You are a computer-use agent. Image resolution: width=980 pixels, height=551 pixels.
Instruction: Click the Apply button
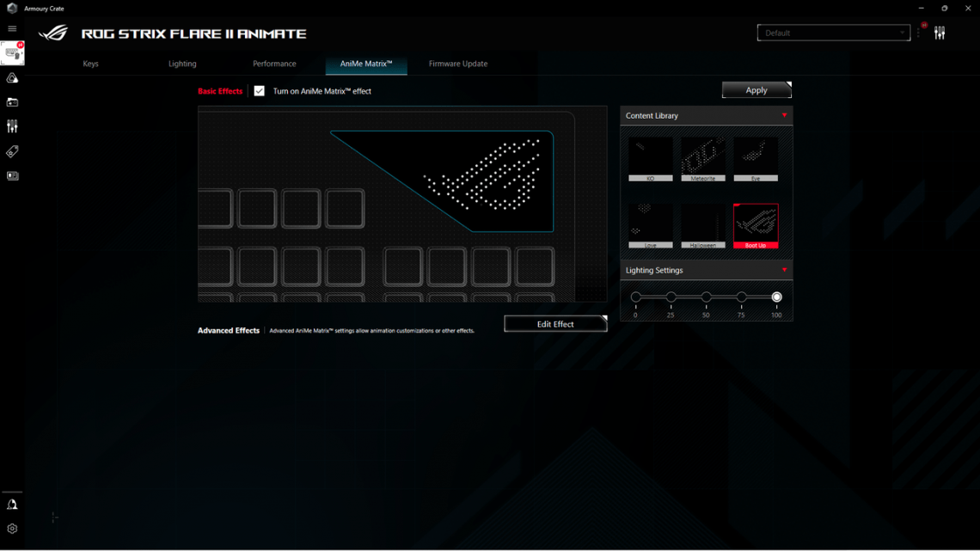756,89
